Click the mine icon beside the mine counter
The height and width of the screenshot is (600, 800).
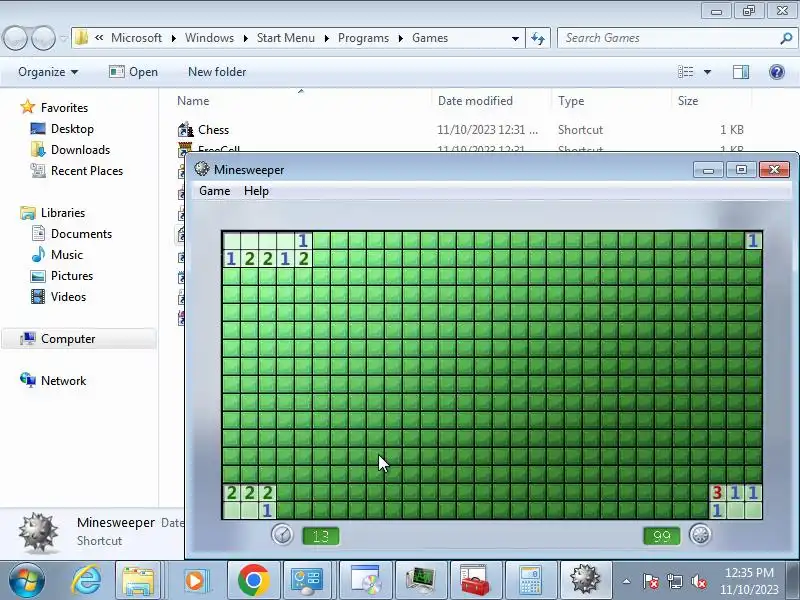pos(700,535)
